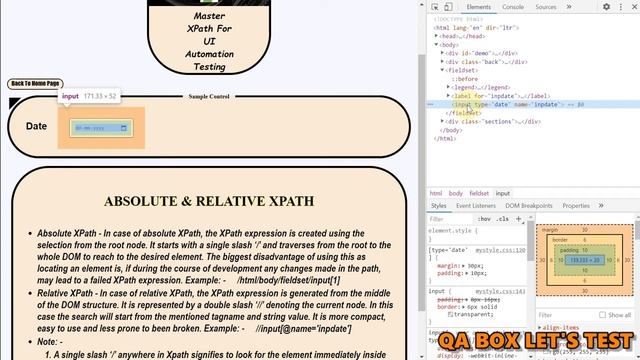Add a new style rule plus icon
This screenshot has width=640, height=360.
518,219
